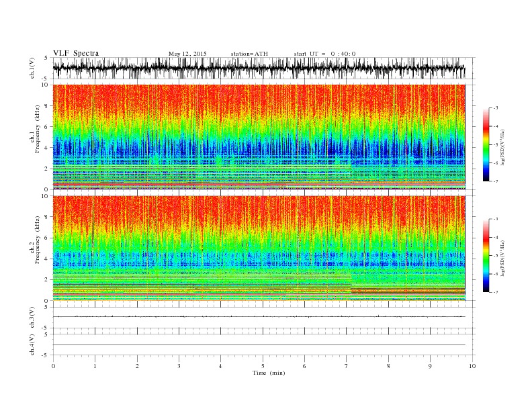
Task: Click the ch.3 voltage trace panel
Action: [x=263, y=318]
